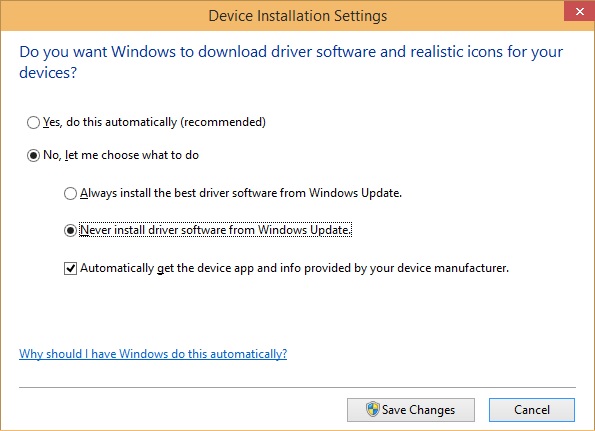The height and width of the screenshot is (431, 595).
Task: Close the Device Installation Settings dialog
Action: tap(579, 11)
